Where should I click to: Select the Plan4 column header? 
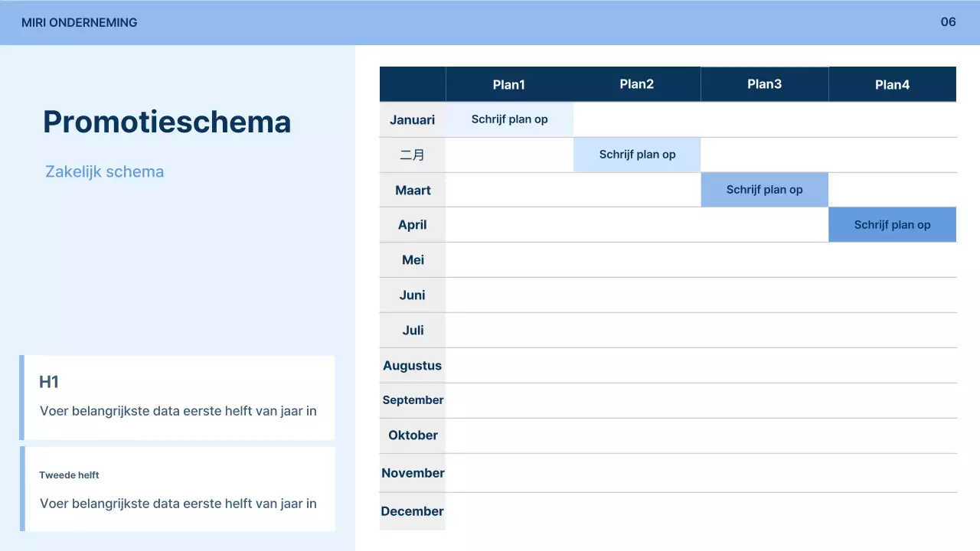coord(892,85)
